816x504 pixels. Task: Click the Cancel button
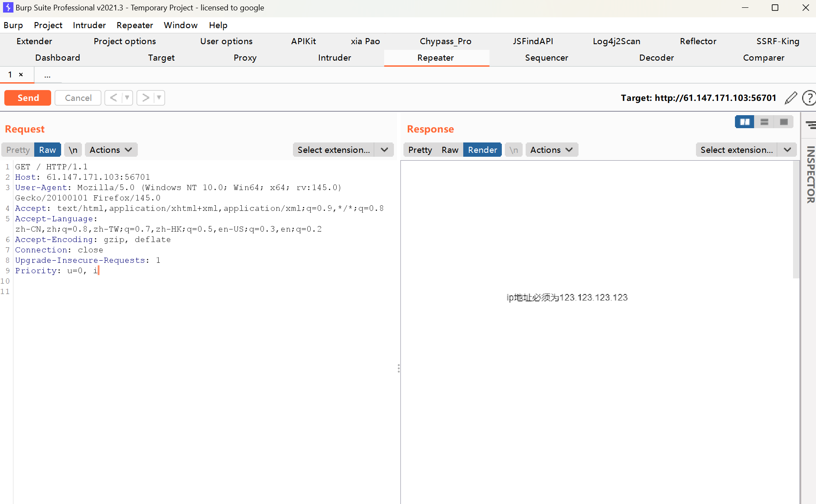click(78, 98)
